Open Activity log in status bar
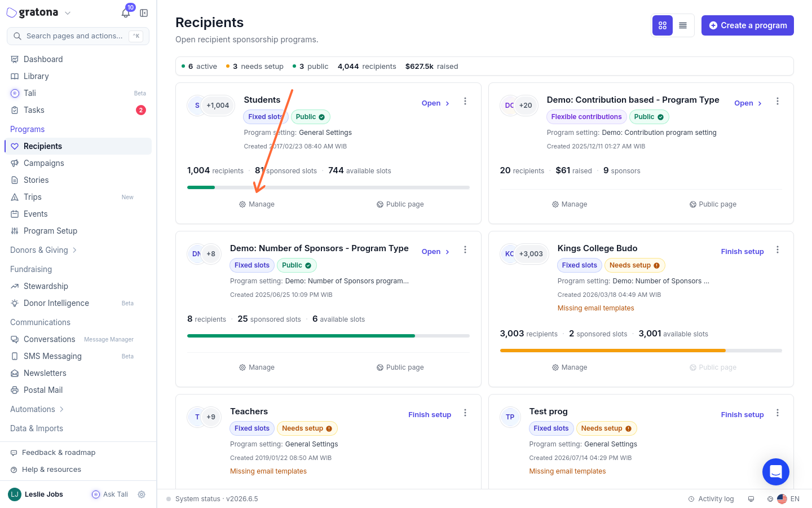Viewport: 812px width, 508px height. (711, 499)
